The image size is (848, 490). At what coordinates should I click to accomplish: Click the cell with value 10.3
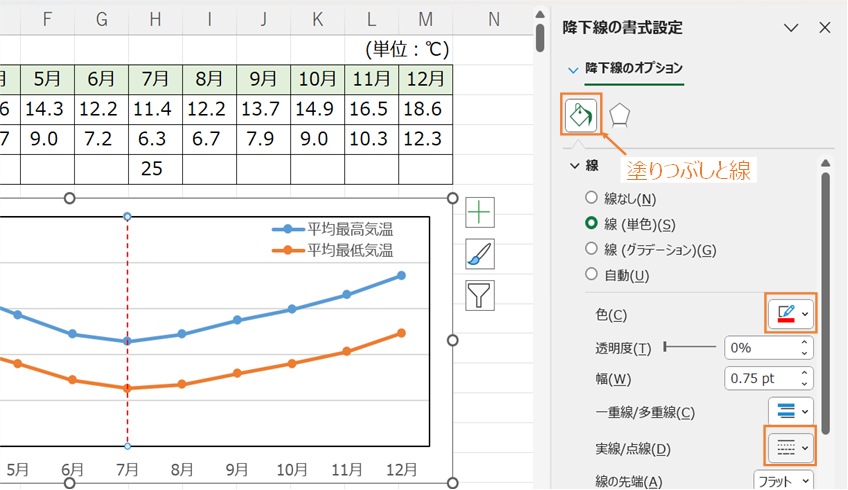coord(372,139)
